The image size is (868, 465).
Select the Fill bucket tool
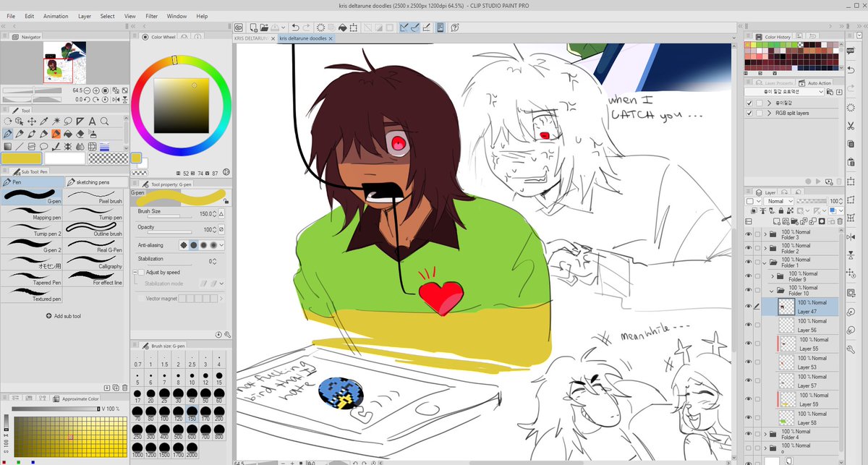coord(68,134)
